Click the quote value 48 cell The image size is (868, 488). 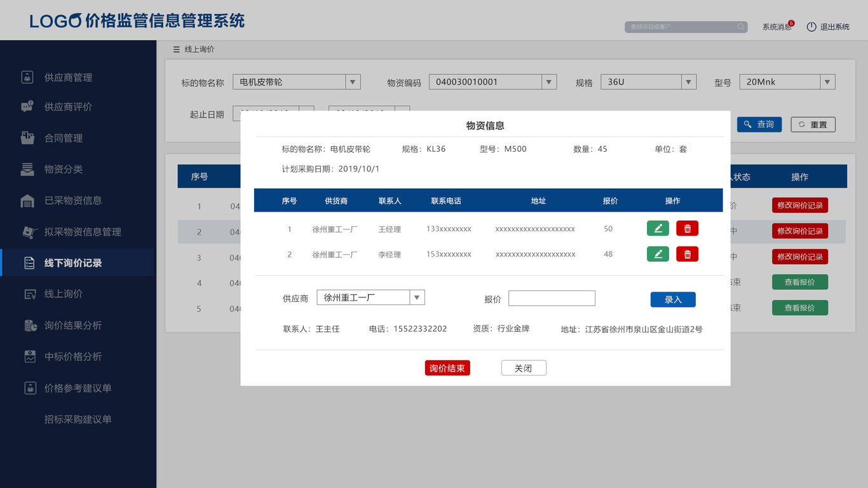(x=608, y=254)
